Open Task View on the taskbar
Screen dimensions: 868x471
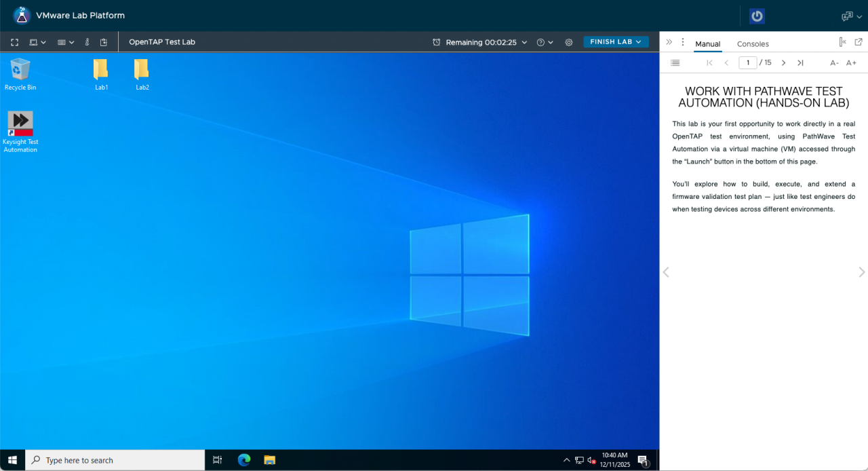point(217,460)
